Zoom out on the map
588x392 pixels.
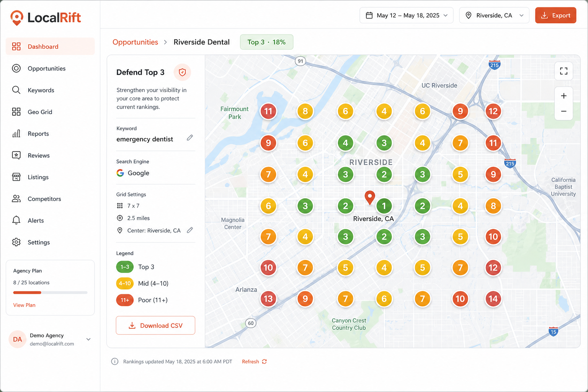(563, 111)
